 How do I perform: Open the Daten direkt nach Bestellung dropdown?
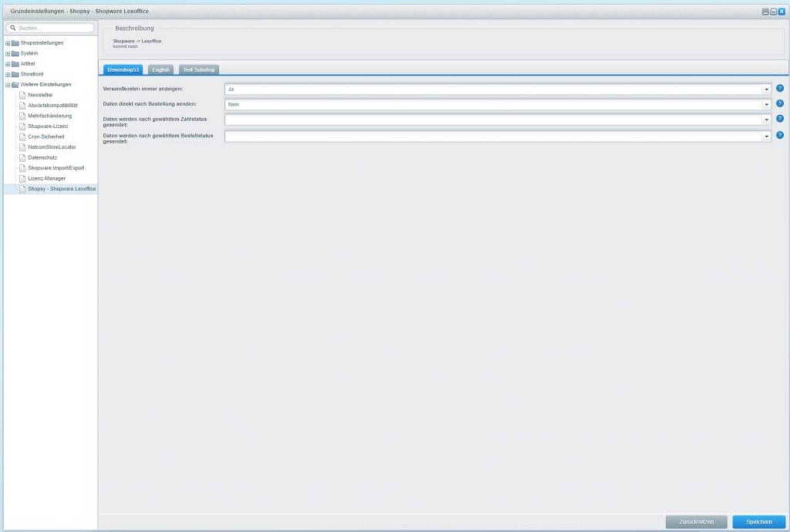point(766,104)
